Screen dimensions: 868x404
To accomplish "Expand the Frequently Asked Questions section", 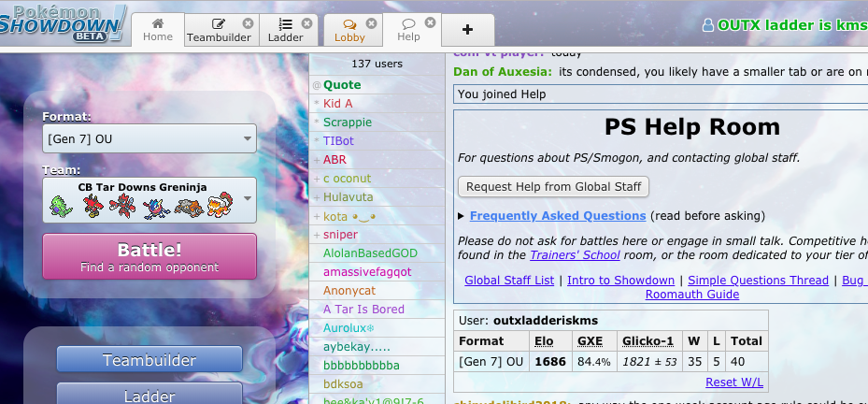I will (x=557, y=216).
